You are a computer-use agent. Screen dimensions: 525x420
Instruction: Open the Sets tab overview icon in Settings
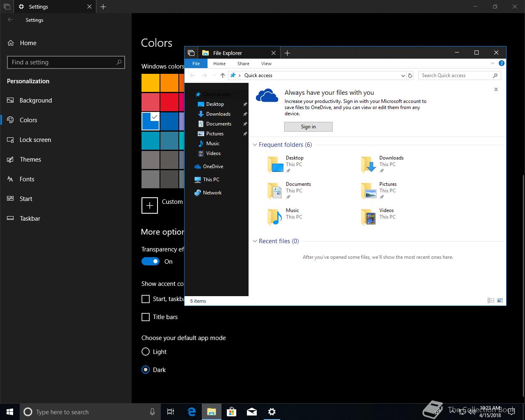coord(7,7)
